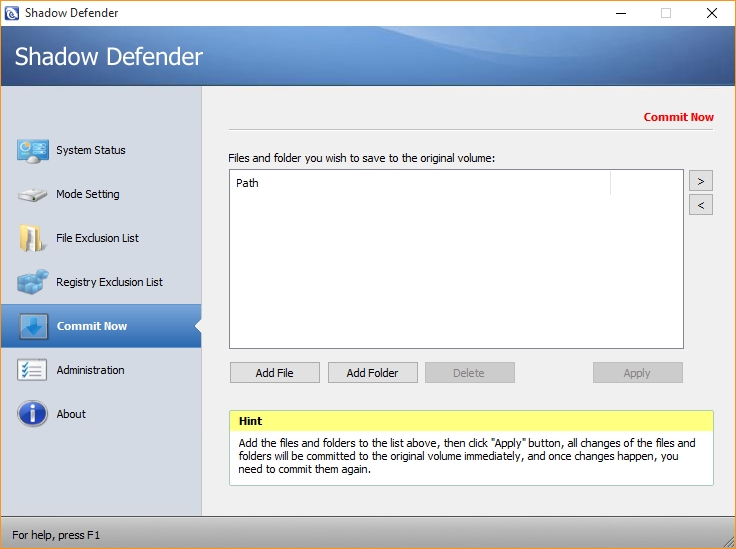The image size is (736, 549).
Task: Click the Administration checklist icon
Action: click(x=32, y=370)
